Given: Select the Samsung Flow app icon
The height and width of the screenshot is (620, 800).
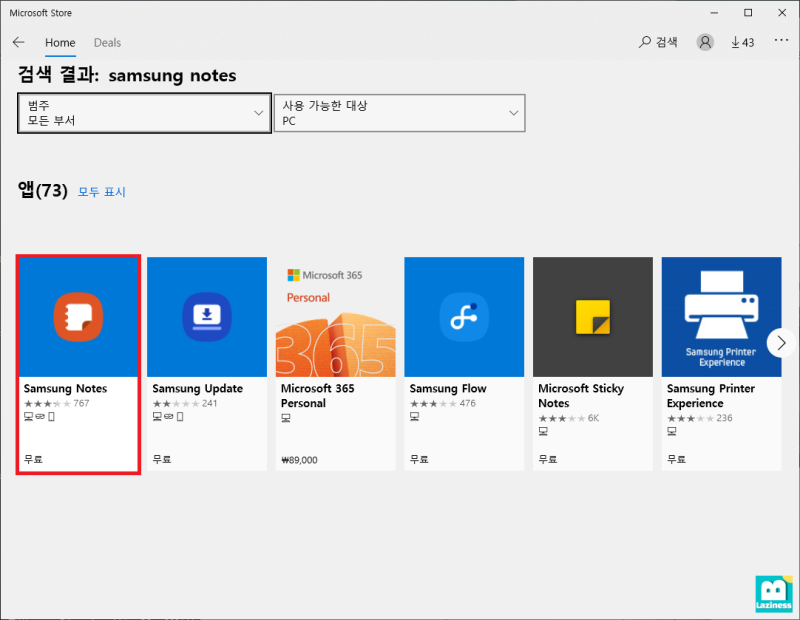Looking at the screenshot, I should coord(464,317).
